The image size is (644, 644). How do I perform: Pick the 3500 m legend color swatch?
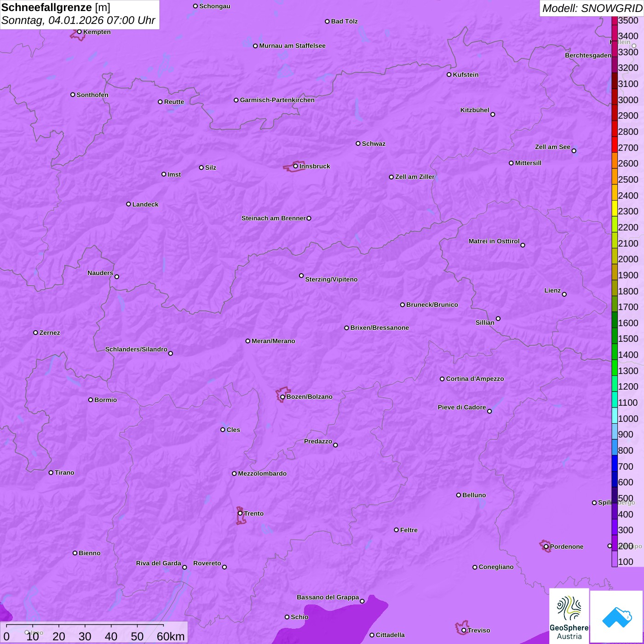point(615,21)
